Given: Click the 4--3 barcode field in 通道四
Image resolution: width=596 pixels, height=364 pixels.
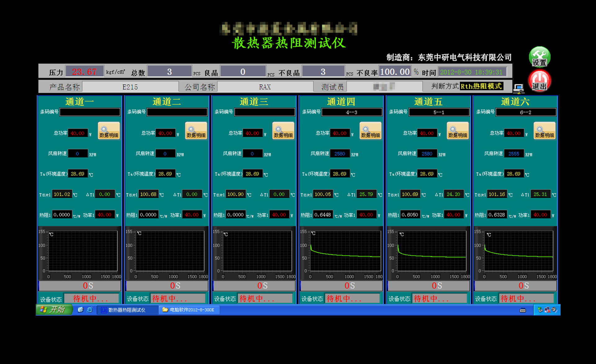Looking at the screenshot, I should (x=352, y=112).
